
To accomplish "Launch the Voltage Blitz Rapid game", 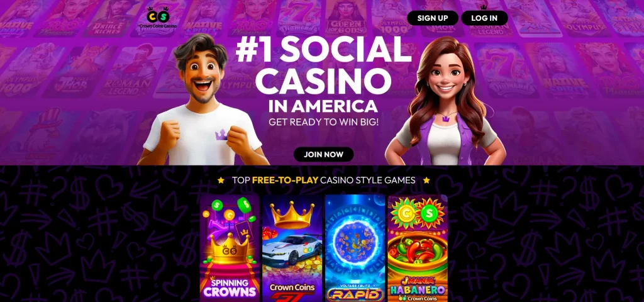I will (x=355, y=248).
